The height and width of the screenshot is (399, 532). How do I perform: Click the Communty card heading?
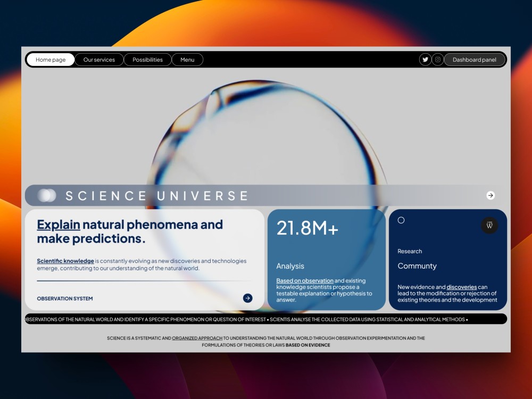(x=417, y=266)
